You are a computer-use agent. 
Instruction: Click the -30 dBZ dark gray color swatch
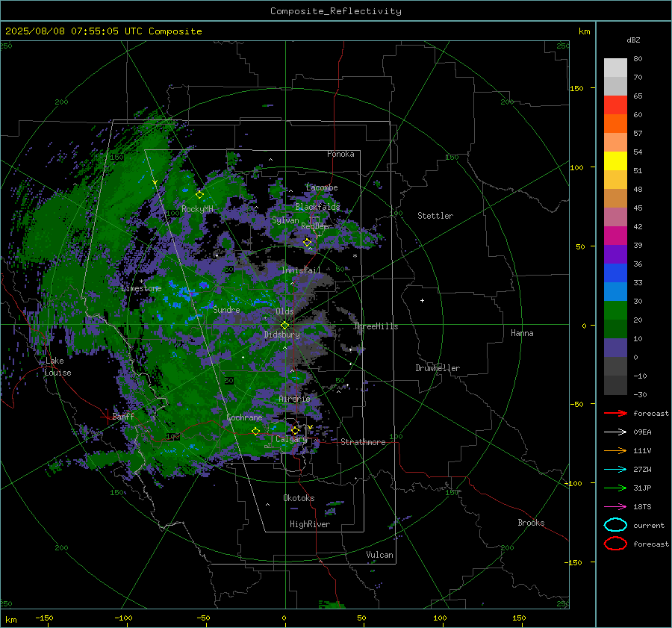(615, 385)
